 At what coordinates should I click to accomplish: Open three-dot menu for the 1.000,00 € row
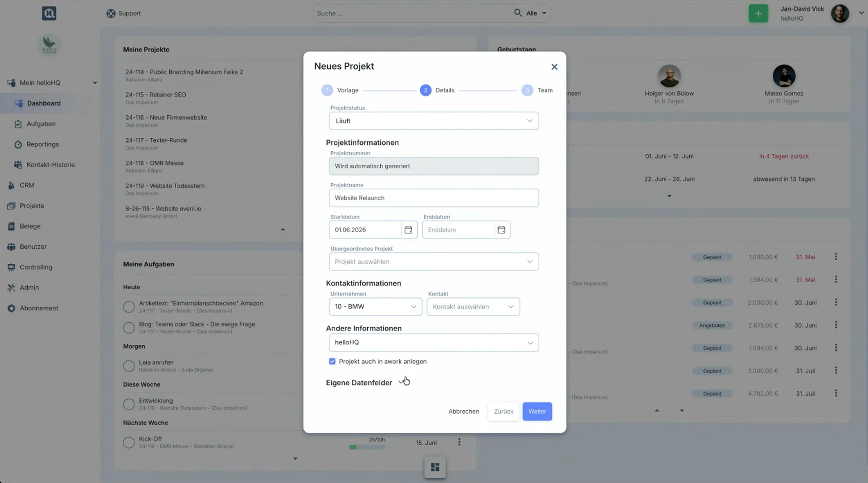click(x=836, y=257)
